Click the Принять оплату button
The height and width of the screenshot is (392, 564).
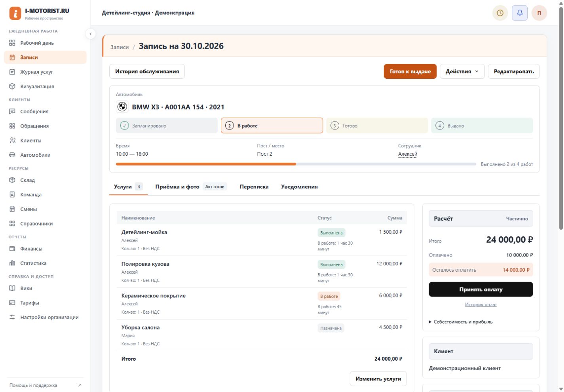click(x=481, y=289)
